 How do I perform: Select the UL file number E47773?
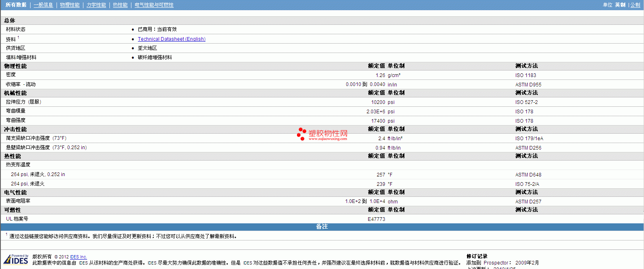(x=376, y=219)
